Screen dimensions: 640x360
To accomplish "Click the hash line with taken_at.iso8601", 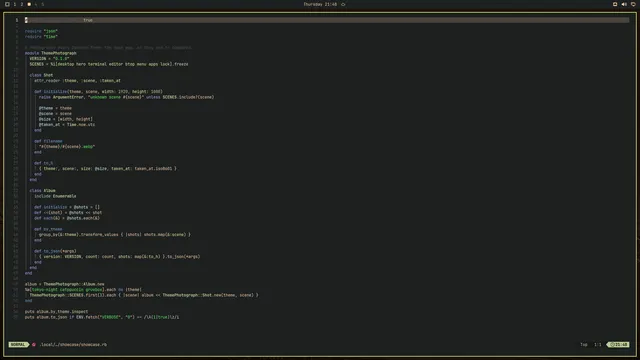I will click(x=108, y=169).
